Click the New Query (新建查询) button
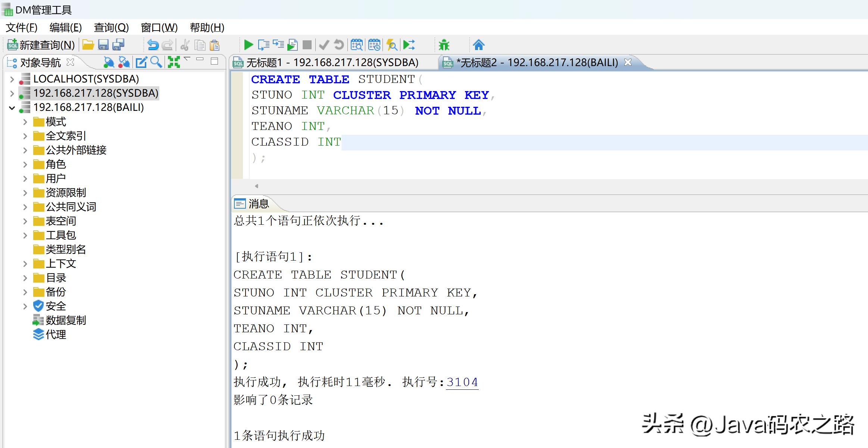The height and width of the screenshot is (448, 868). pyautogui.click(x=41, y=45)
